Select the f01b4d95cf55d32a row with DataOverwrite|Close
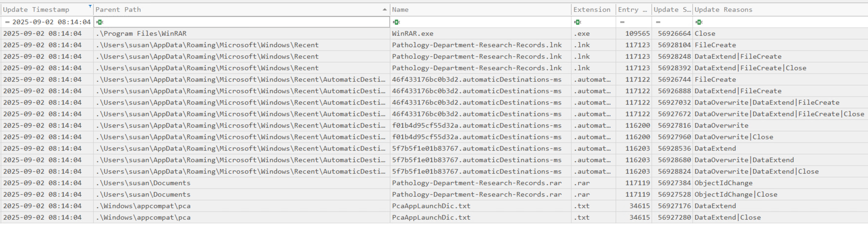 coord(476,137)
